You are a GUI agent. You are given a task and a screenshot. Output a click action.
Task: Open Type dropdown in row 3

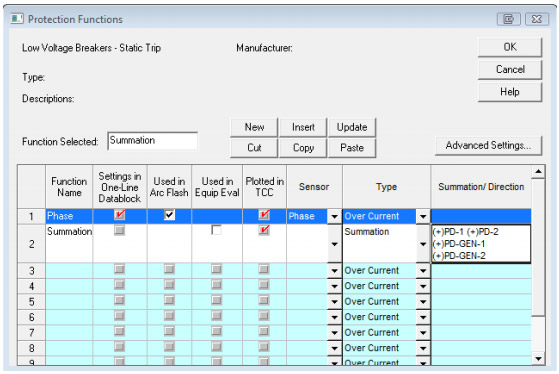423,271
